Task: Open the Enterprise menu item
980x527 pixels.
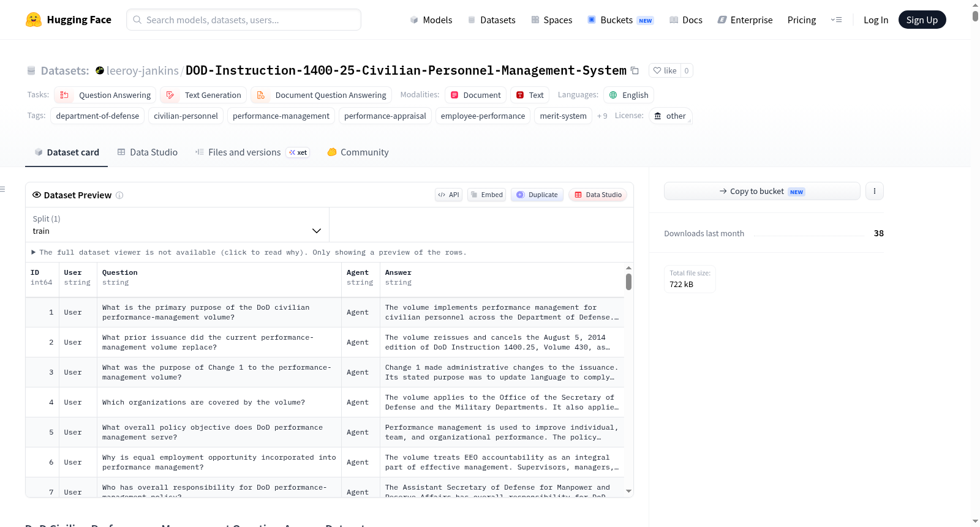Action: (745, 20)
